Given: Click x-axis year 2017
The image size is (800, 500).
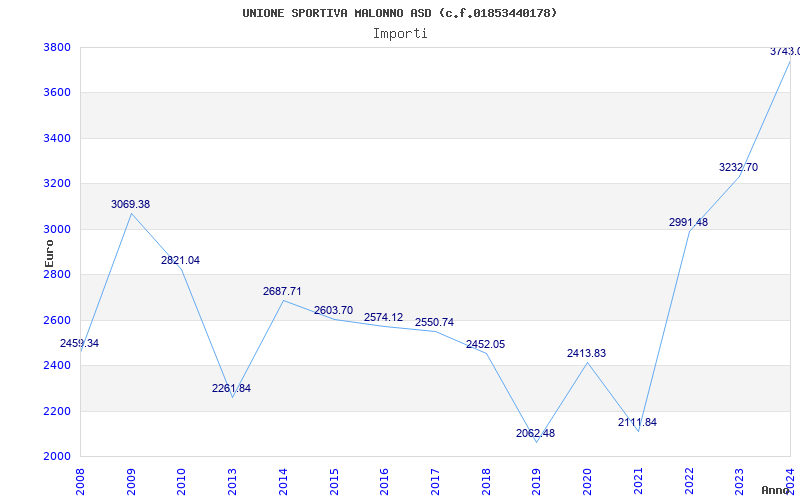Looking at the screenshot, I should pyautogui.click(x=435, y=481).
